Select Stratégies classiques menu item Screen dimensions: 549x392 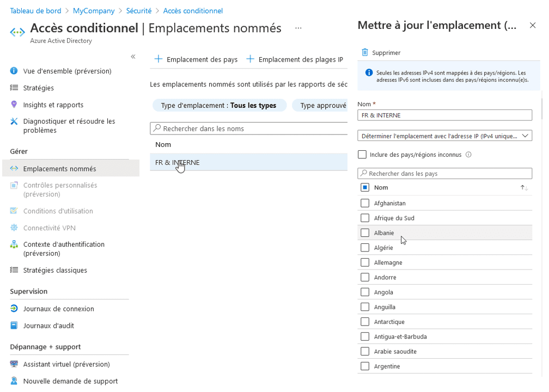point(55,270)
